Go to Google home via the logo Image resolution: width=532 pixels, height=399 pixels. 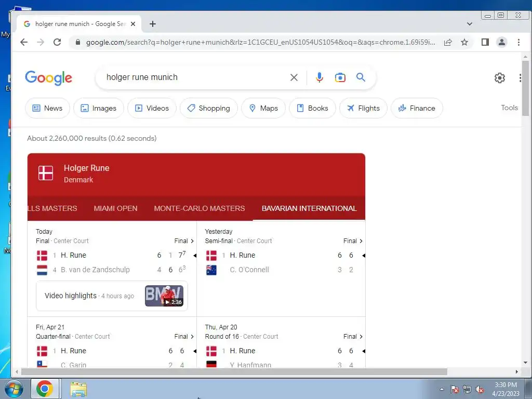tap(48, 78)
